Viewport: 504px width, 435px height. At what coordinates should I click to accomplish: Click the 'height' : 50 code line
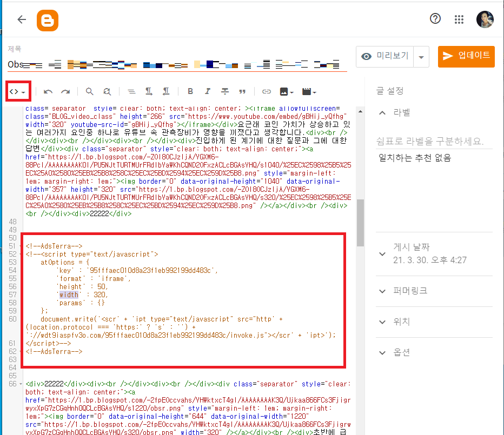[82, 286]
